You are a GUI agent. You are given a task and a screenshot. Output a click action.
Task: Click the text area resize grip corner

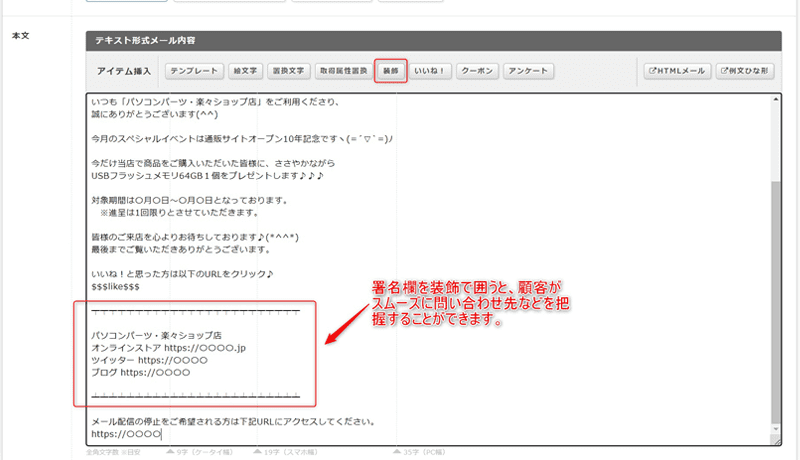click(x=777, y=442)
